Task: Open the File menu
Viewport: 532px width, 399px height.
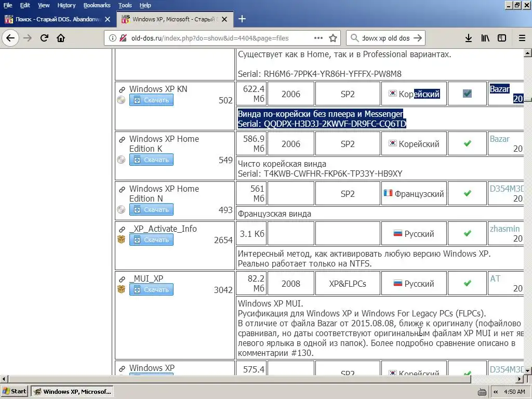Action: click(x=7, y=5)
